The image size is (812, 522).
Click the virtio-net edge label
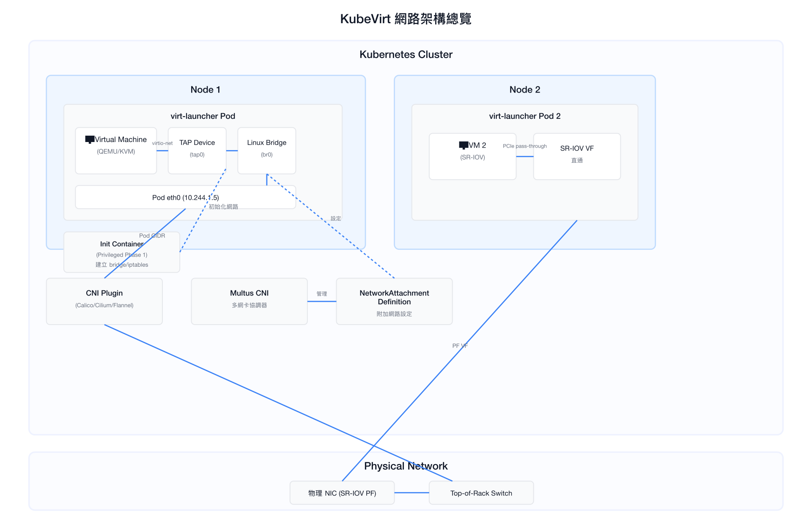pyautogui.click(x=162, y=143)
